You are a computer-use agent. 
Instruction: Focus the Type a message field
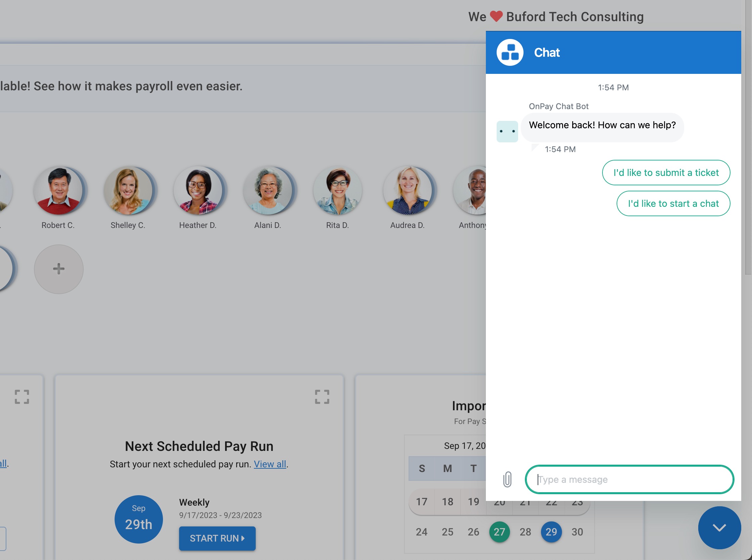click(629, 479)
